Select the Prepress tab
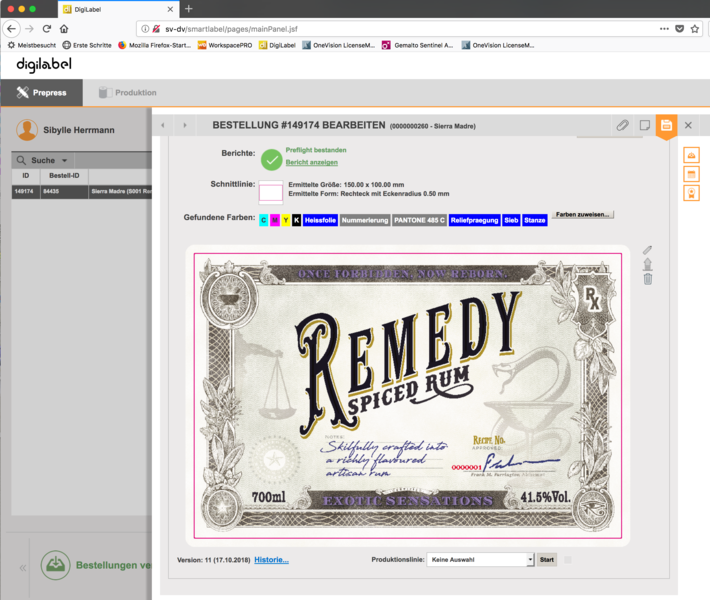Viewport: 710px width, 600px height. tap(41, 93)
